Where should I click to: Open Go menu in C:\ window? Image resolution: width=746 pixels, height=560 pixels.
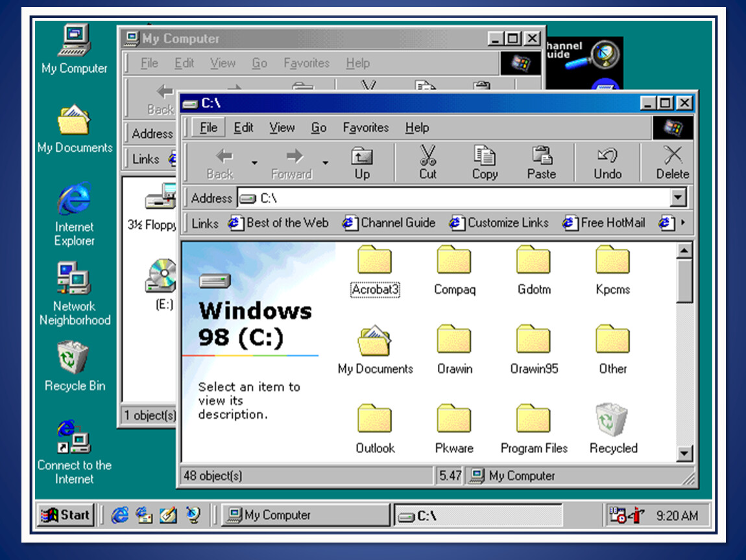click(x=319, y=128)
